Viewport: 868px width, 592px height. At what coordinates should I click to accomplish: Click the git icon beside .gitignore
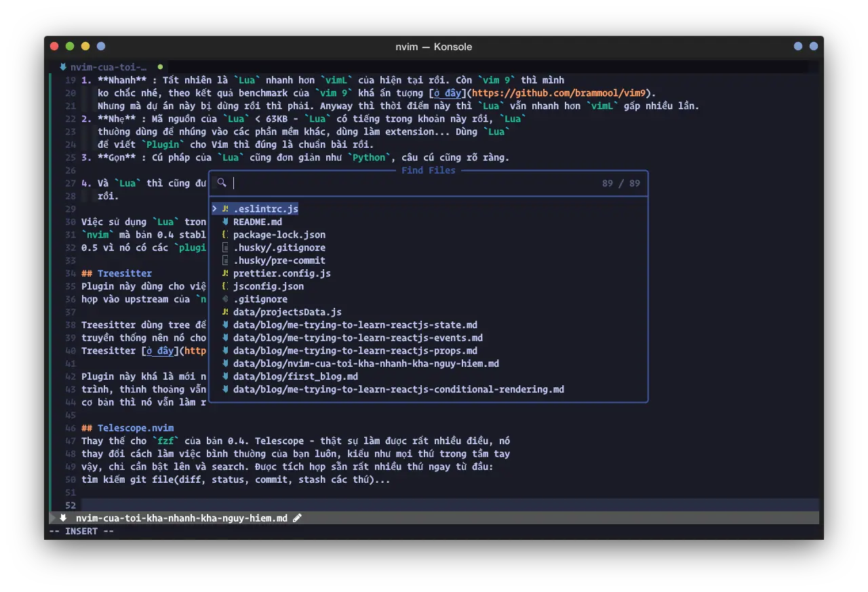pos(225,299)
